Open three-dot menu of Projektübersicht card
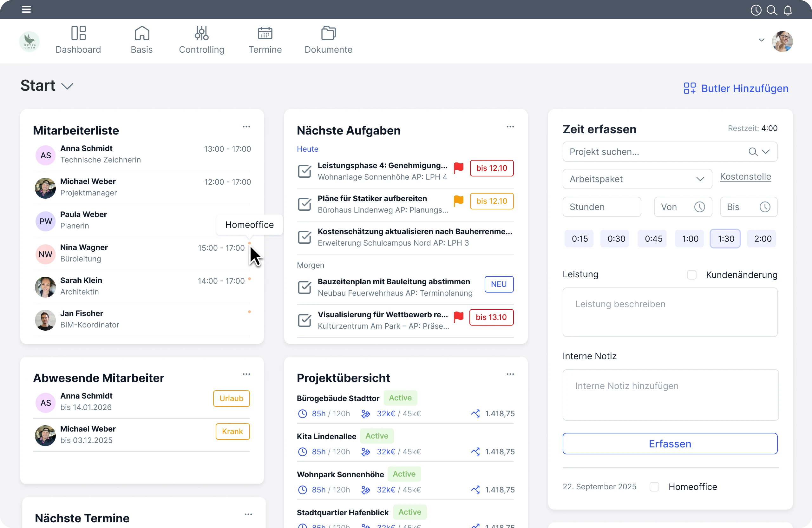This screenshot has height=528, width=812. (510, 374)
